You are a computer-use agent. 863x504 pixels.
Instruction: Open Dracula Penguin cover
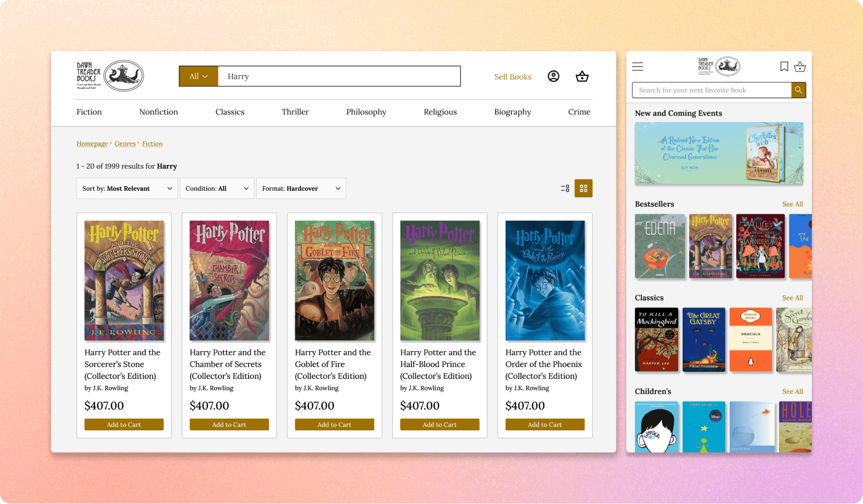751,339
